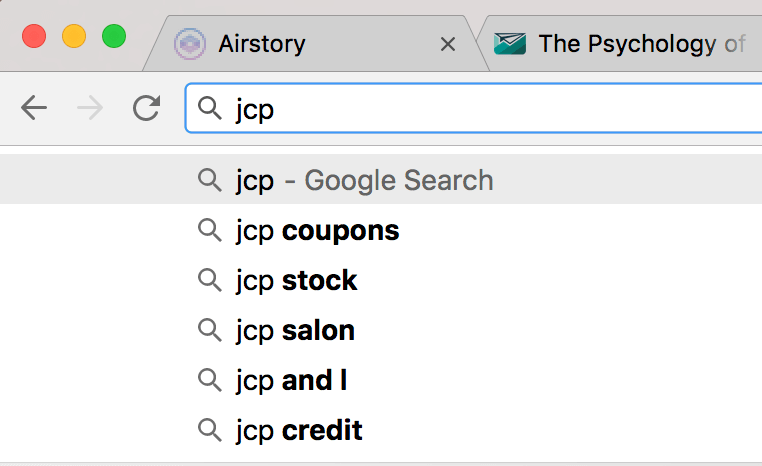Select the 'jcp salon' suggestion

tap(295, 331)
